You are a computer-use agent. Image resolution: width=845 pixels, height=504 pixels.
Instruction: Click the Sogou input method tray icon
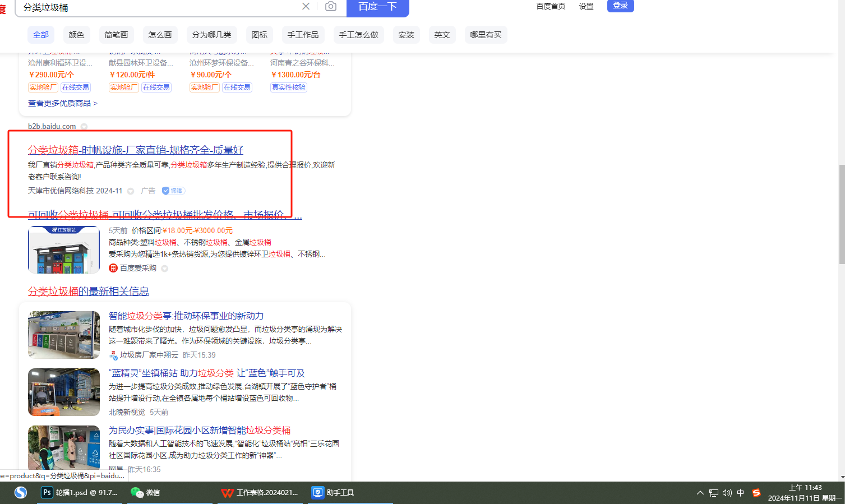(x=756, y=493)
